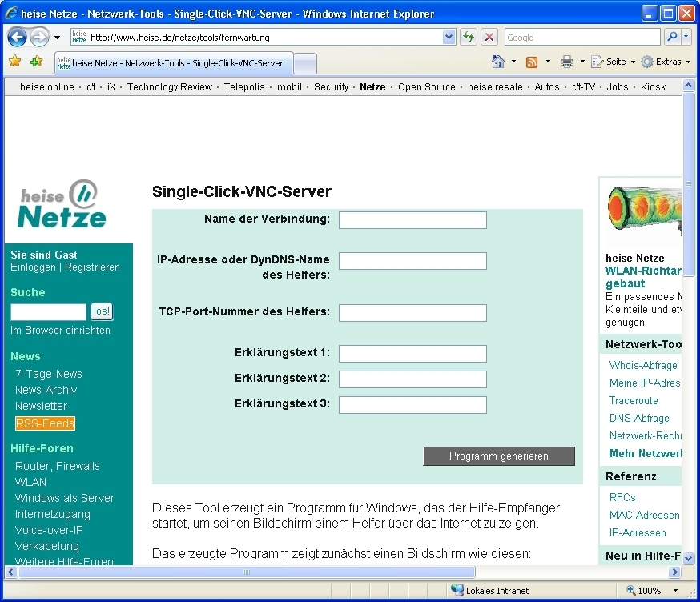
Task: Select the heise Netze browser tab
Action: [x=174, y=63]
